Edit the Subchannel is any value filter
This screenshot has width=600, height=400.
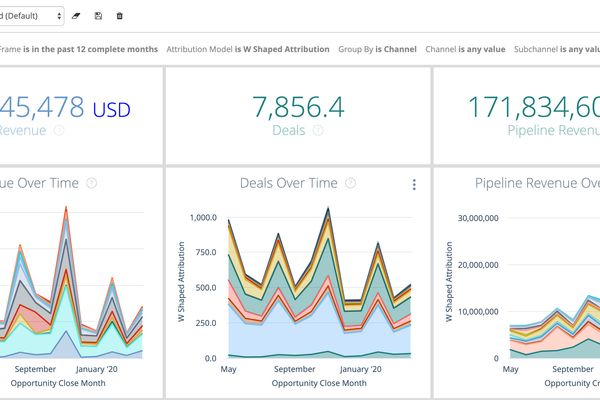[x=557, y=49]
